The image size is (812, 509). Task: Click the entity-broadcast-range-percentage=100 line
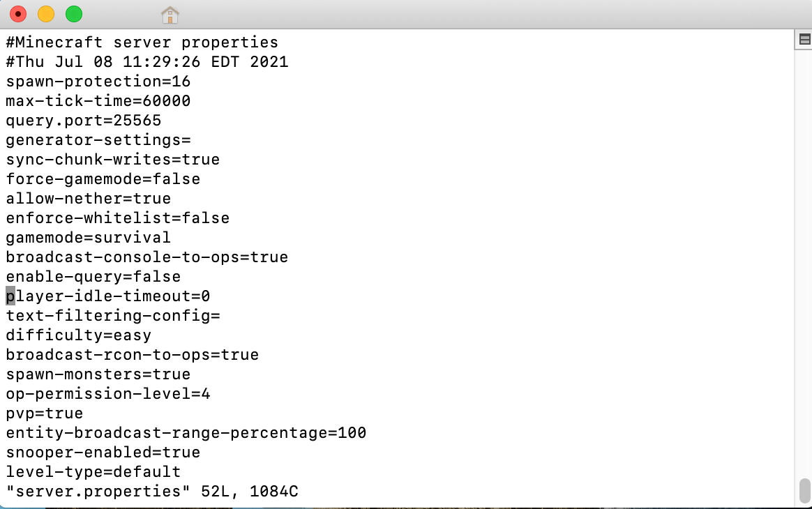(186, 433)
